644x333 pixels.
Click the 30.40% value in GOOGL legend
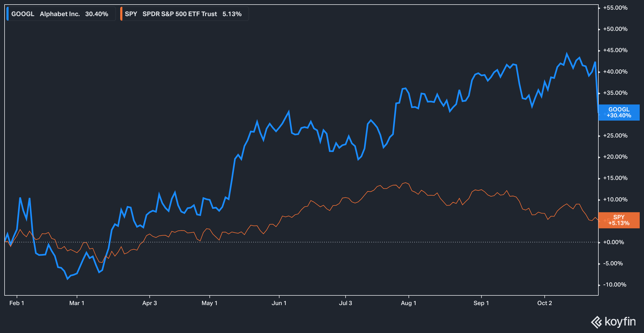97,14
